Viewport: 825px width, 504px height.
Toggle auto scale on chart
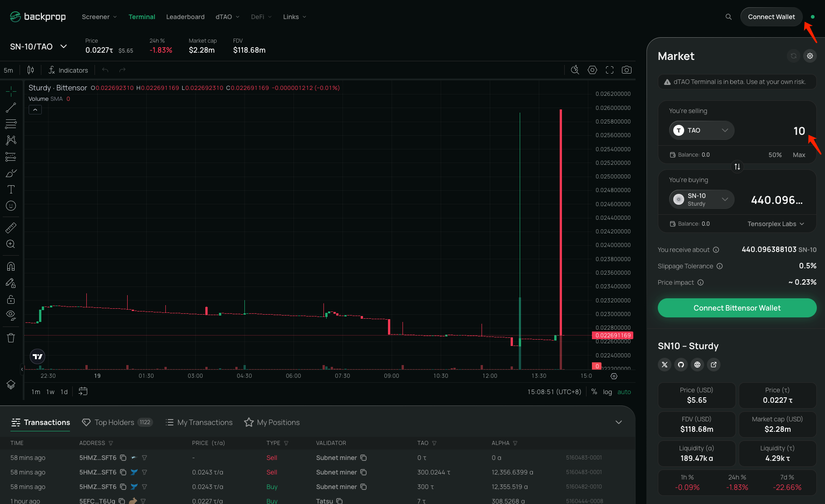pyautogui.click(x=624, y=392)
